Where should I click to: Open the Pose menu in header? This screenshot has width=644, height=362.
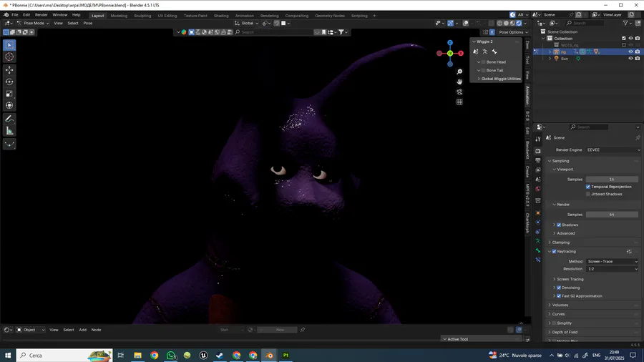click(88, 24)
